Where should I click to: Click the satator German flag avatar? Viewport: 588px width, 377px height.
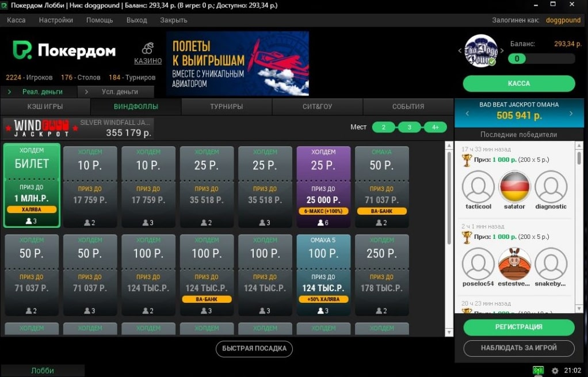pos(514,186)
